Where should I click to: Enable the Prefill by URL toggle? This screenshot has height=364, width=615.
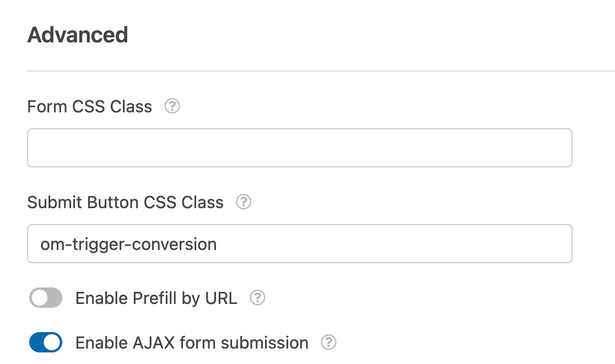(46, 298)
